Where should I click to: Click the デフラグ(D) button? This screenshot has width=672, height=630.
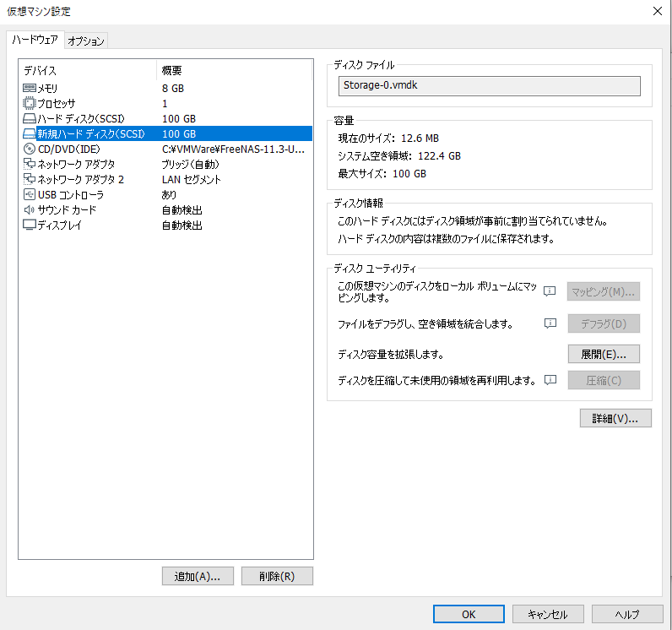(x=604, y=323)
